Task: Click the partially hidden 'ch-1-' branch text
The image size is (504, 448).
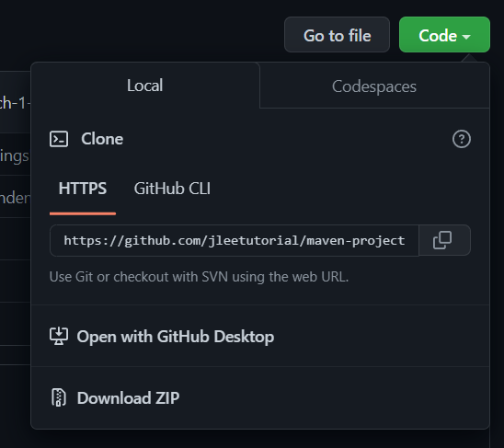Action: 15,103
